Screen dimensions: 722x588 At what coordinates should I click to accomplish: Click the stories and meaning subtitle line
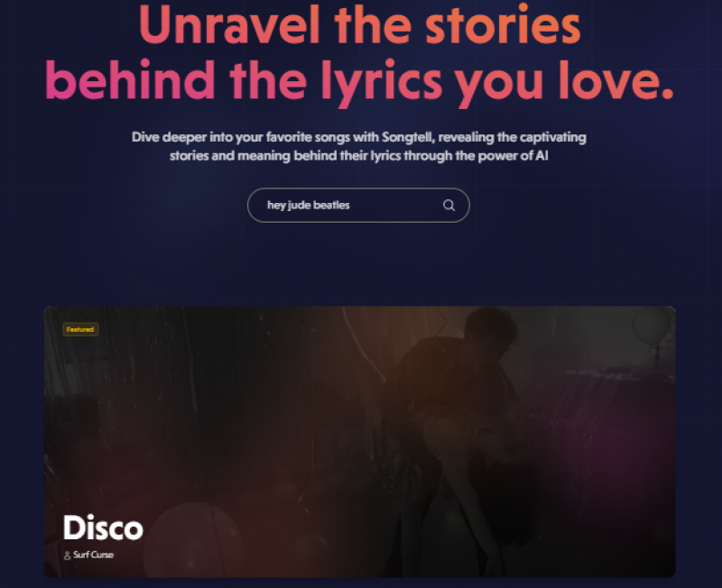click(x=359, y=156)
